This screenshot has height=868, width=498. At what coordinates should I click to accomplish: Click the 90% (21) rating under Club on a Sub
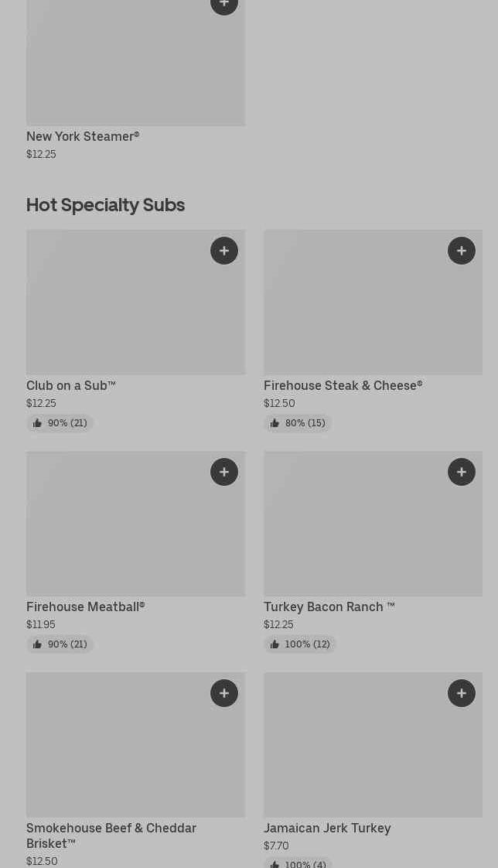(x=60, y=423)
